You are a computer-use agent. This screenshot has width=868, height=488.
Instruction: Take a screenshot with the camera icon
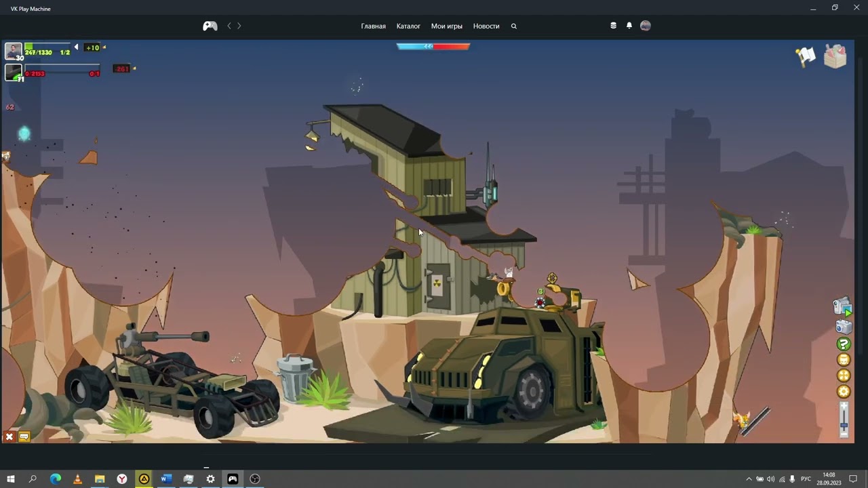843,327
